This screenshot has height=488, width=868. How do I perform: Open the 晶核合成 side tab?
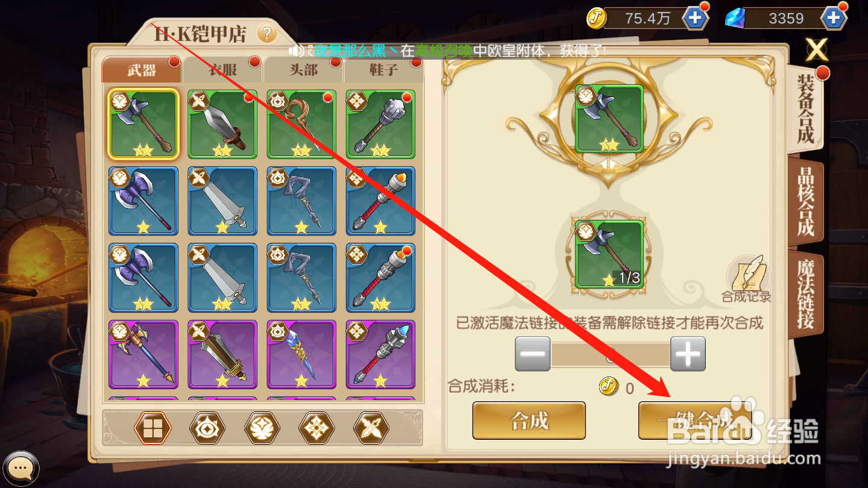point(806,203)
